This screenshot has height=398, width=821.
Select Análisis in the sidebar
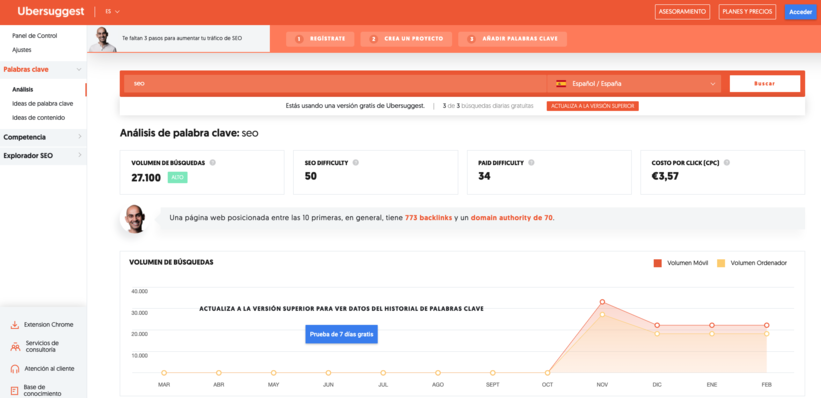pos(23,90)
